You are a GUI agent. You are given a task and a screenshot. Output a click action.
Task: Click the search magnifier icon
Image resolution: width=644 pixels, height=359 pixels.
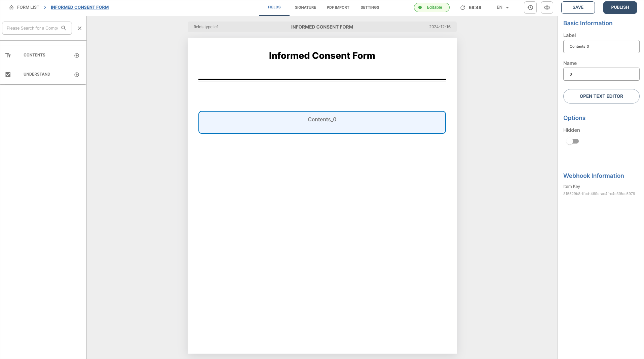pyautogui.click(x=64, y=28)
